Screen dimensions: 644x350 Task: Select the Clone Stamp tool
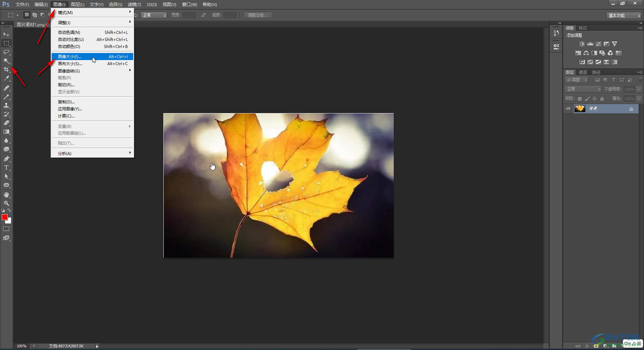click(x=6, y=105)
